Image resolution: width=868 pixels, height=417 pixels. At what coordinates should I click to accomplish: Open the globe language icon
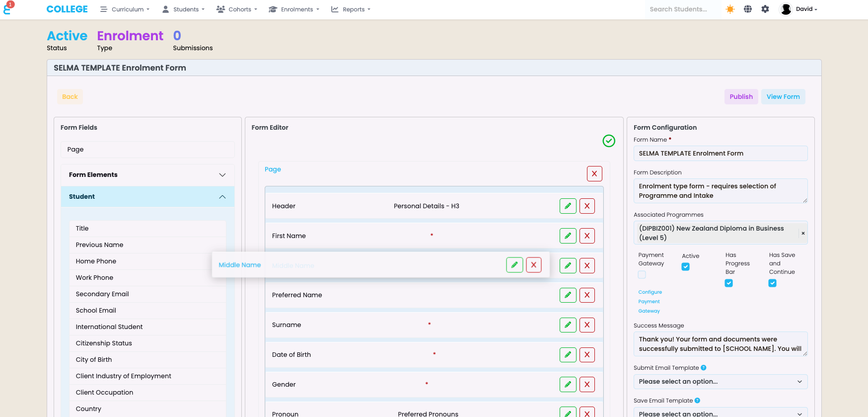(x=748, y=9)
